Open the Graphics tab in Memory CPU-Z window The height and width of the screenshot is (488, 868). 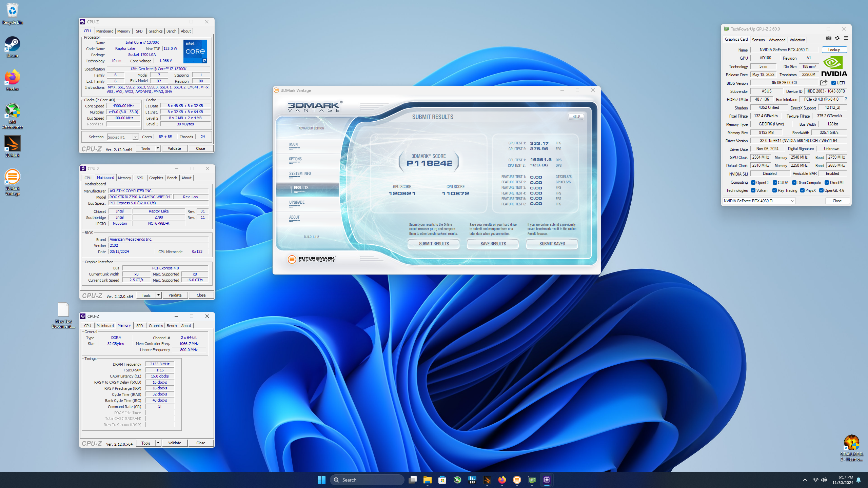(156, 326)
